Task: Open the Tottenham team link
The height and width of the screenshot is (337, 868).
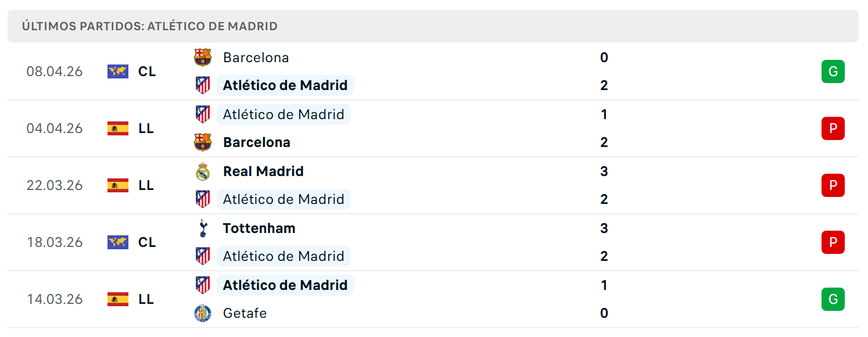Action: (x=259, y=228)
